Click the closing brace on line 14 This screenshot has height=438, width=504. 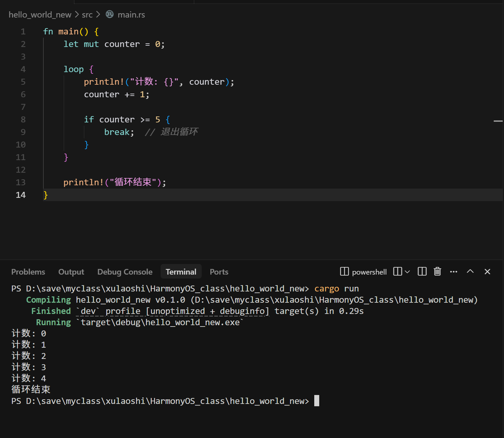pyautogui.click(x=46, y=195)
